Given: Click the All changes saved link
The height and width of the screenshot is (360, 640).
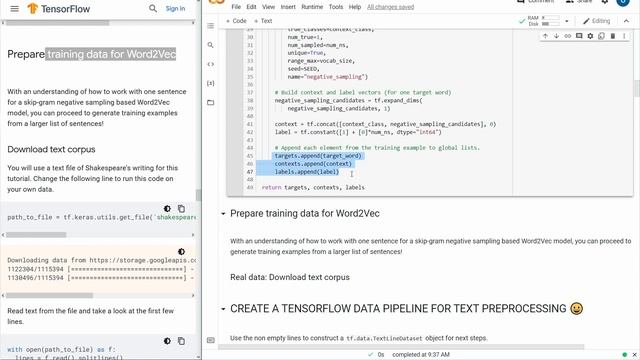Looking at the screenshot, I should point(391,7).
